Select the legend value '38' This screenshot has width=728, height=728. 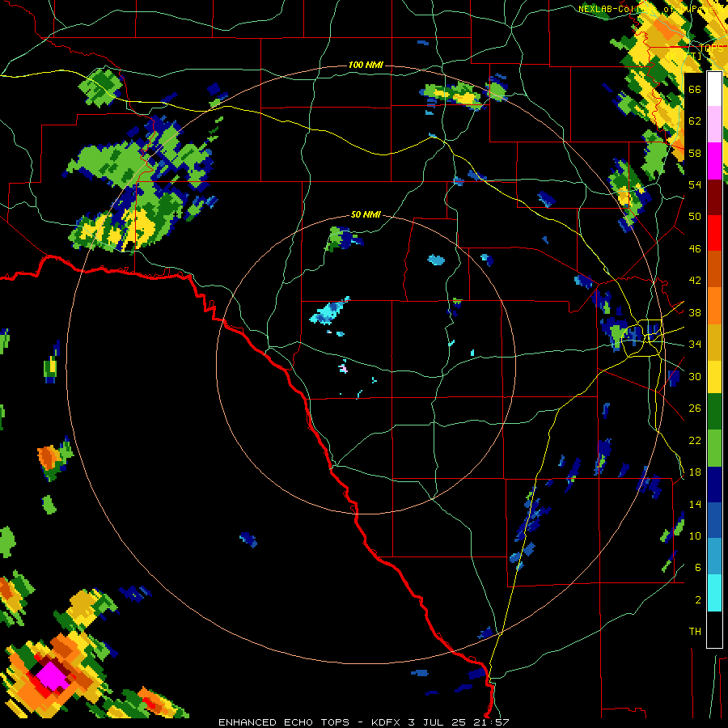tap(695, 313)
